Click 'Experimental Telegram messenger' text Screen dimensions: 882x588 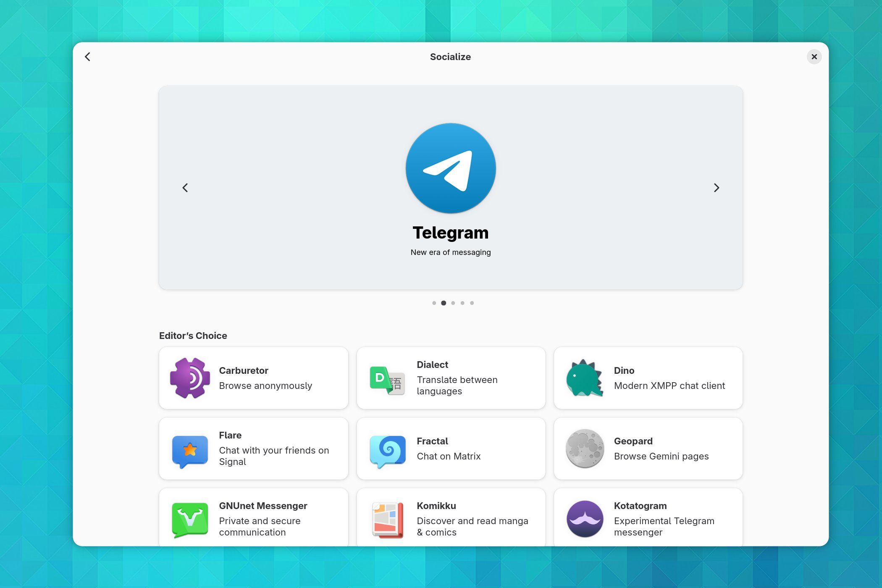click(664, 527)
